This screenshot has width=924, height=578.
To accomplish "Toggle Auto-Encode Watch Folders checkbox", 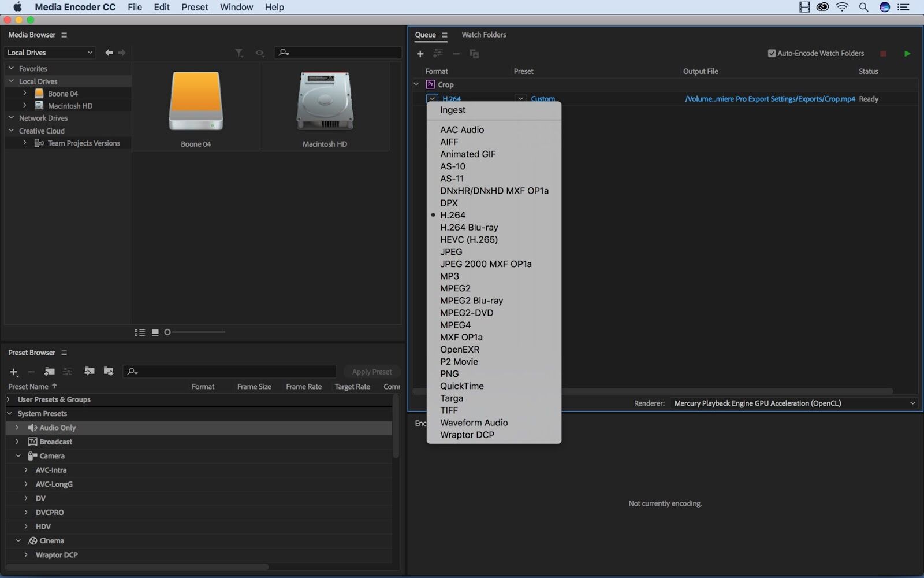I will point(772,53).
